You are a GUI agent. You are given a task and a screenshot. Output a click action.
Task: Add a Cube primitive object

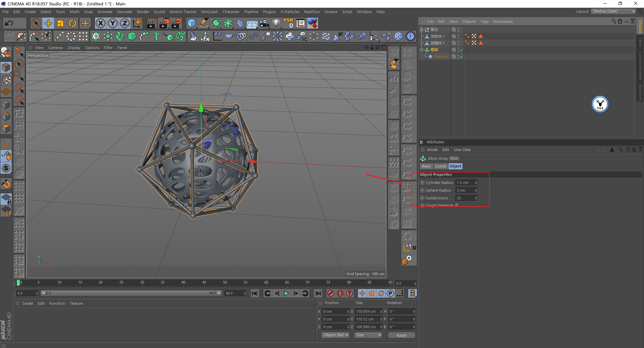click(192, 23)
